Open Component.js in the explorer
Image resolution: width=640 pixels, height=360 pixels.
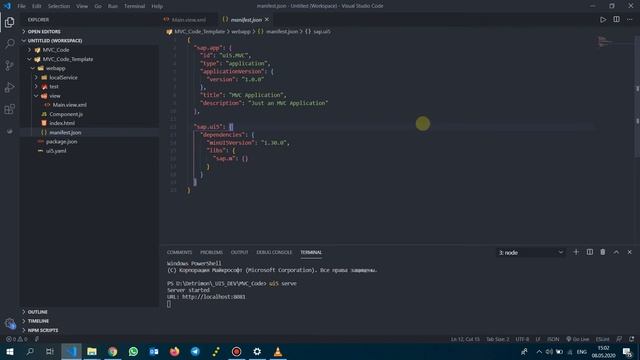click(x=89, y=114)
